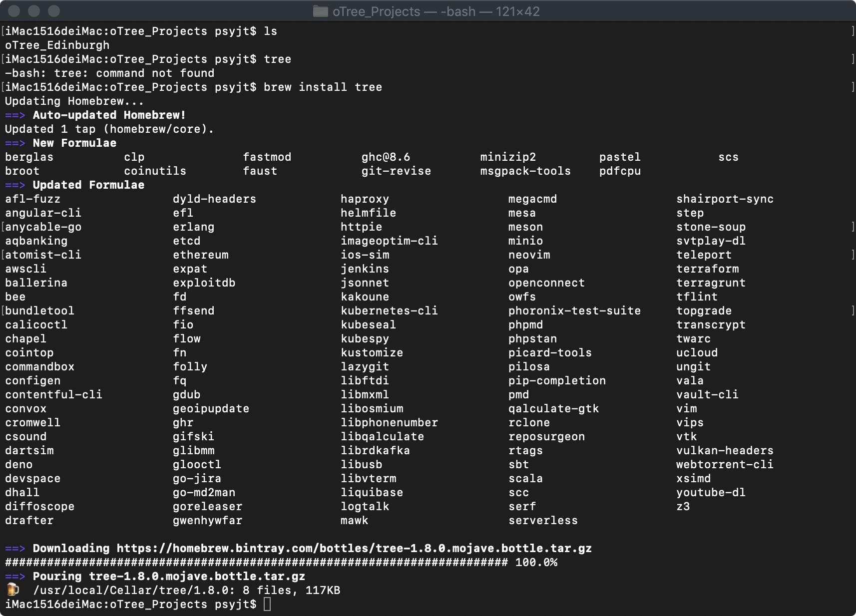
Task: Select the oTree_Edinburgh directory name output
Action: point(57,45)
